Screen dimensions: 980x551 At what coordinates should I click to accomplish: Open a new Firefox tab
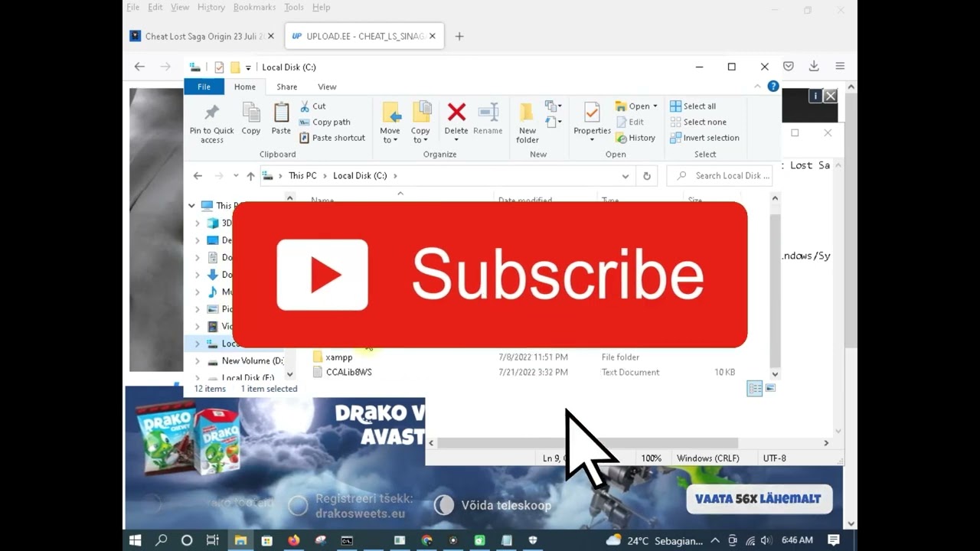(x=459, y=36)
